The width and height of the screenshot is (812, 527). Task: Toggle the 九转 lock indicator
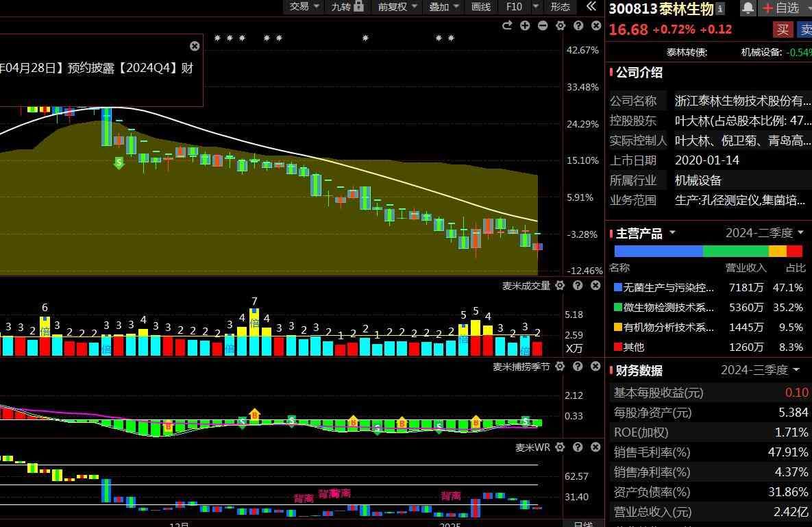(x=347, y=7)
